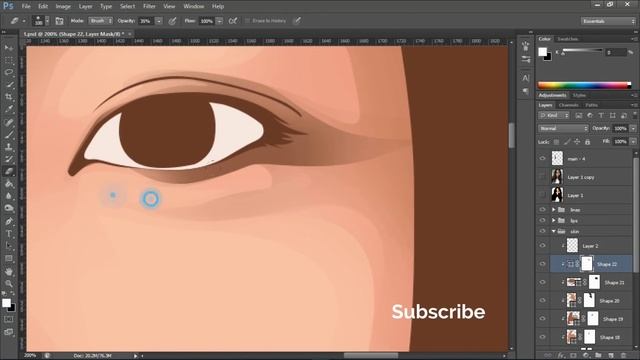Toggle Quick Mask mode icon
Screen dimensions: 640x360
pos(9,320)
